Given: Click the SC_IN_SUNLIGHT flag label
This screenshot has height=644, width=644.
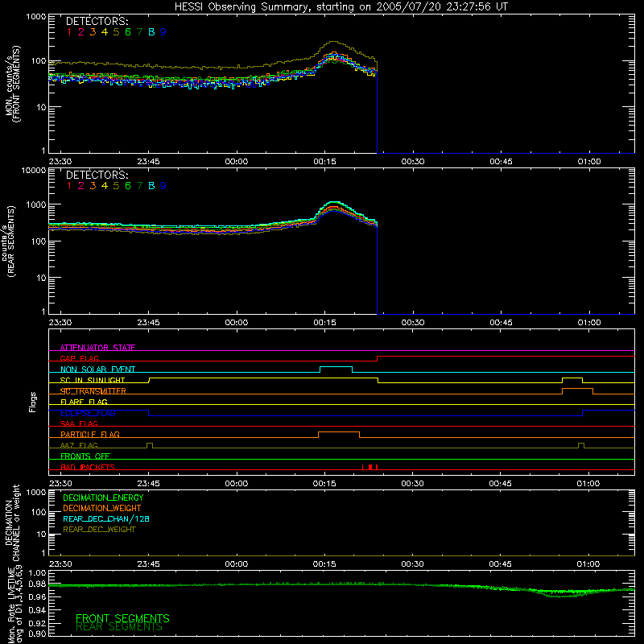Looking at the screenshot, I should tap(93, 380).
